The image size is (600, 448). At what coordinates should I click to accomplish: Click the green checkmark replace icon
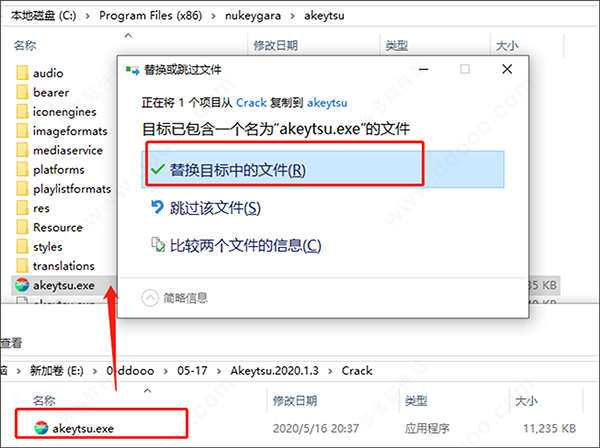tap(155, 169)
